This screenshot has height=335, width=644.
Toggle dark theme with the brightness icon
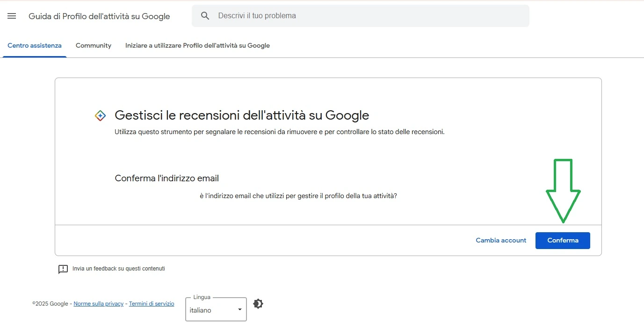click(x=258, y=304)
